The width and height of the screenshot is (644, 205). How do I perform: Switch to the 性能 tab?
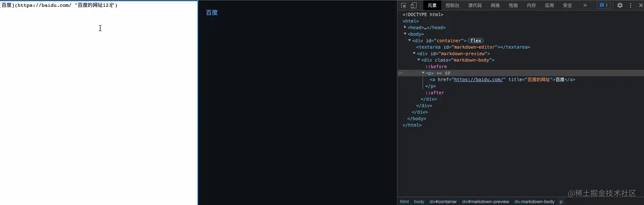513,6
